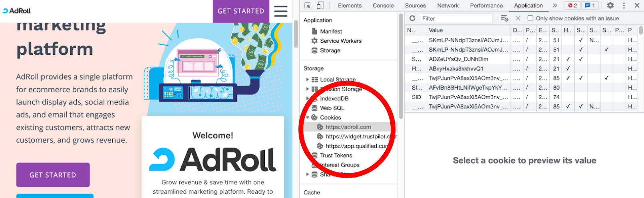Image resolution: width=644 pixels, height=198 pixels.
Task: Click the header GET STARTED button
Action: (241, 11)
